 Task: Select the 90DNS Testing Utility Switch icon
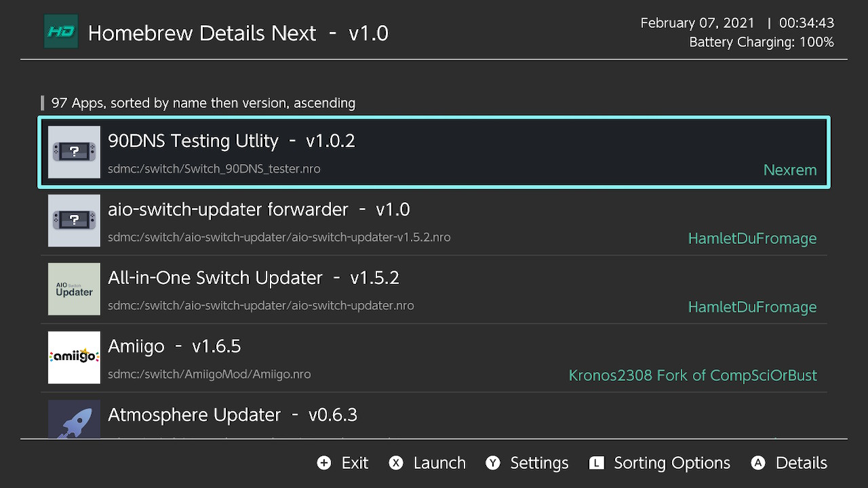(74, 152)
